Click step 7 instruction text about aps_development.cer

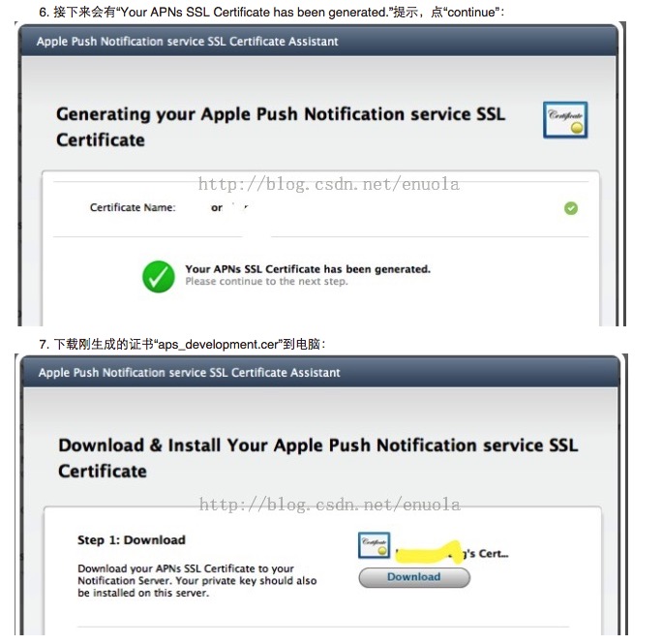(x=182, y=344)
